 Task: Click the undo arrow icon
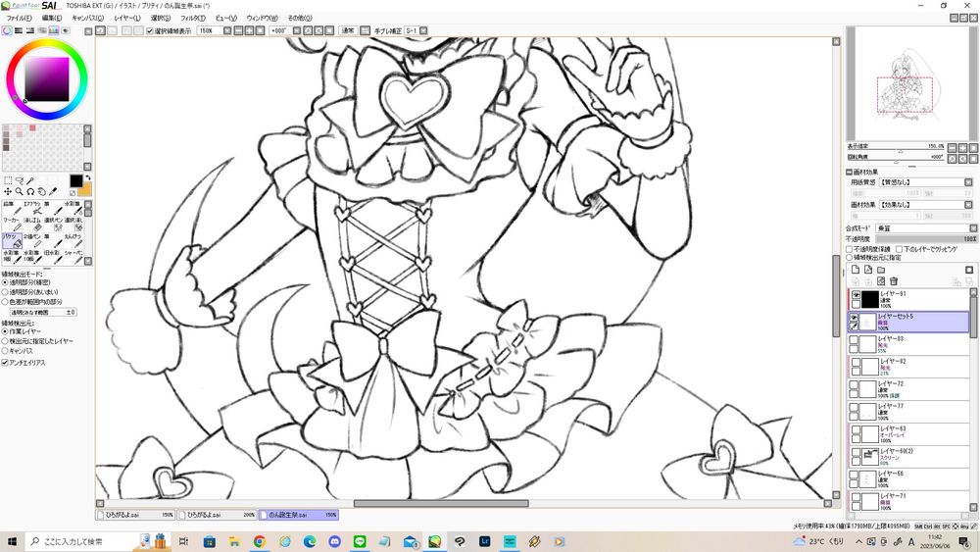click(101, 30)
